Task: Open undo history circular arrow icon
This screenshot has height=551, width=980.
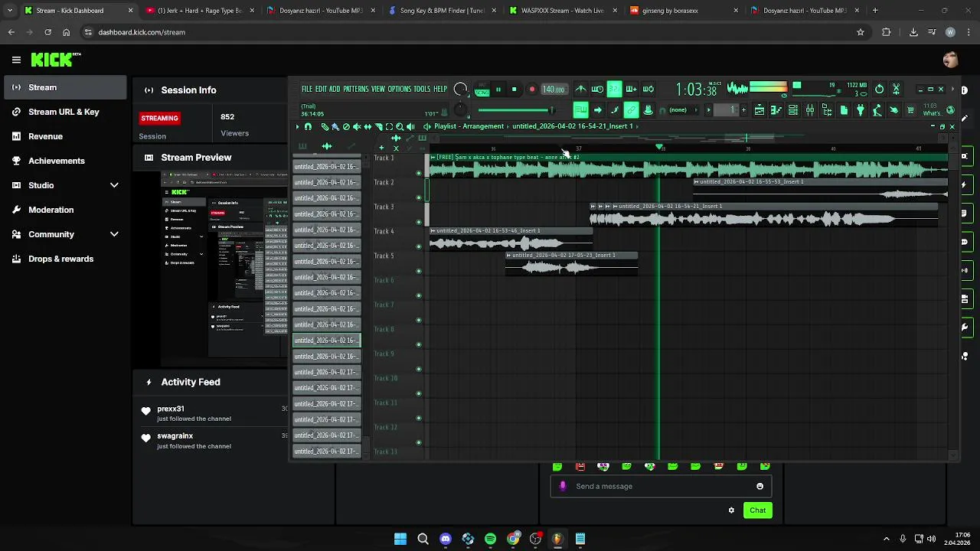Action: 879,89
